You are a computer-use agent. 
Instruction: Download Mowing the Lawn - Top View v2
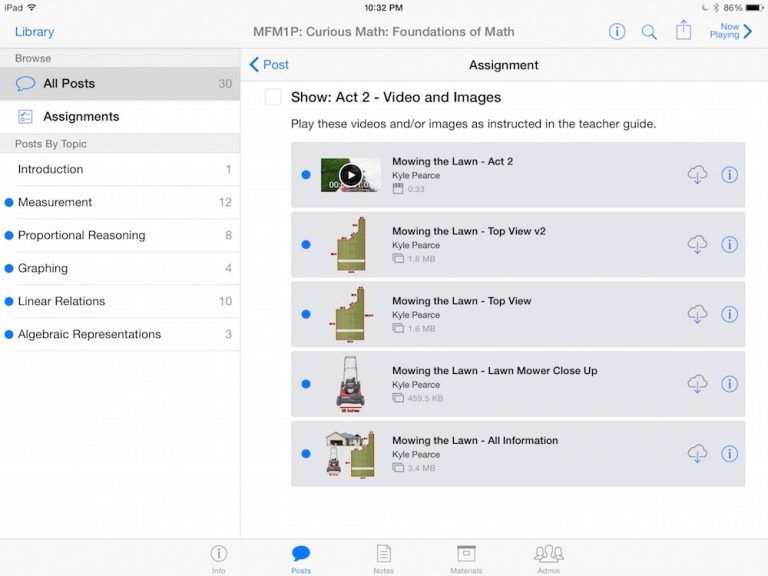(697, 245)
